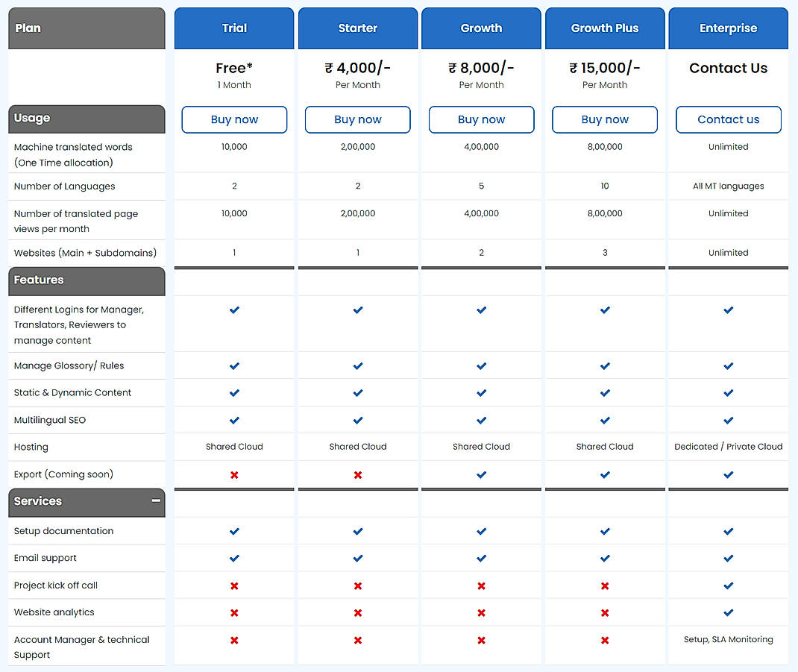Click Starter checkmark for Email support

(358, 559)
